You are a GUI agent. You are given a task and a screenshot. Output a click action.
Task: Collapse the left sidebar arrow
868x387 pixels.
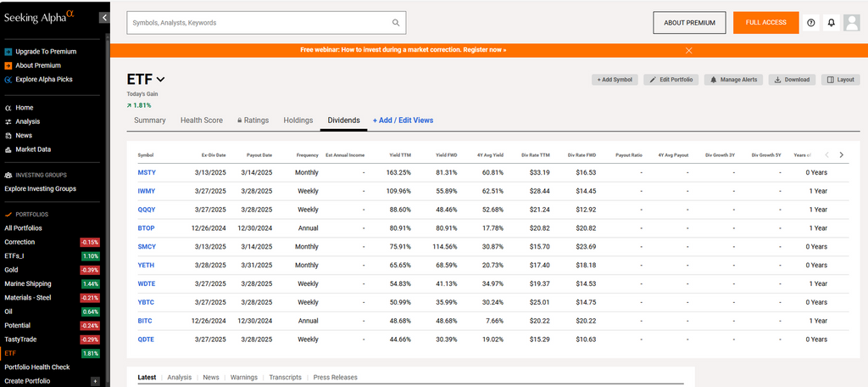(x=104, y=17)
